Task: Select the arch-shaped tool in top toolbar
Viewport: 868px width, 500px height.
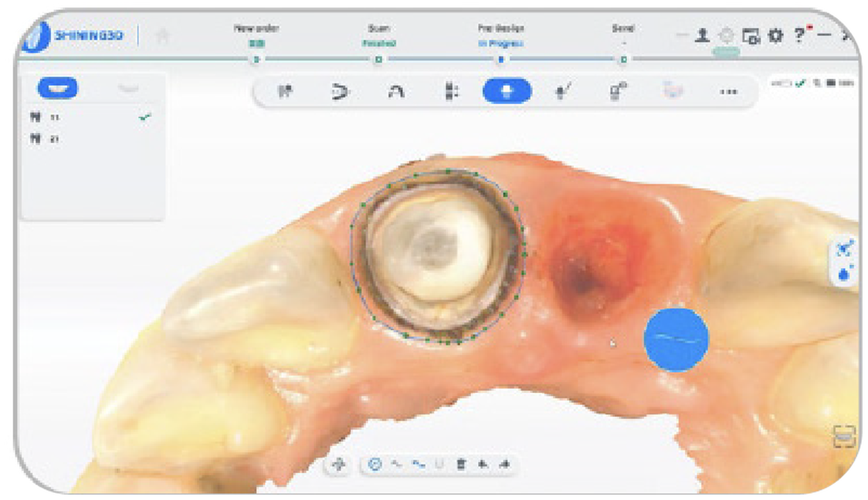Action: (396, 92)
